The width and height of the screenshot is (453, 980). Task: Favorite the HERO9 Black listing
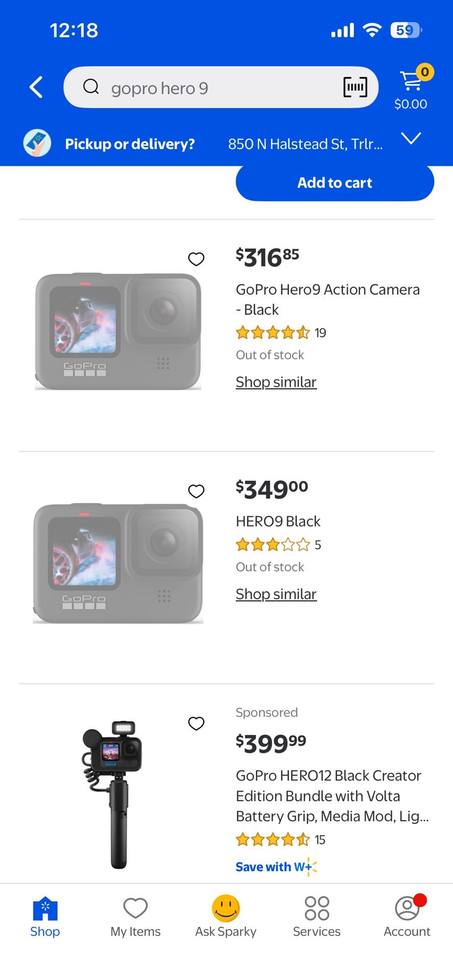(x=196, y=492)
